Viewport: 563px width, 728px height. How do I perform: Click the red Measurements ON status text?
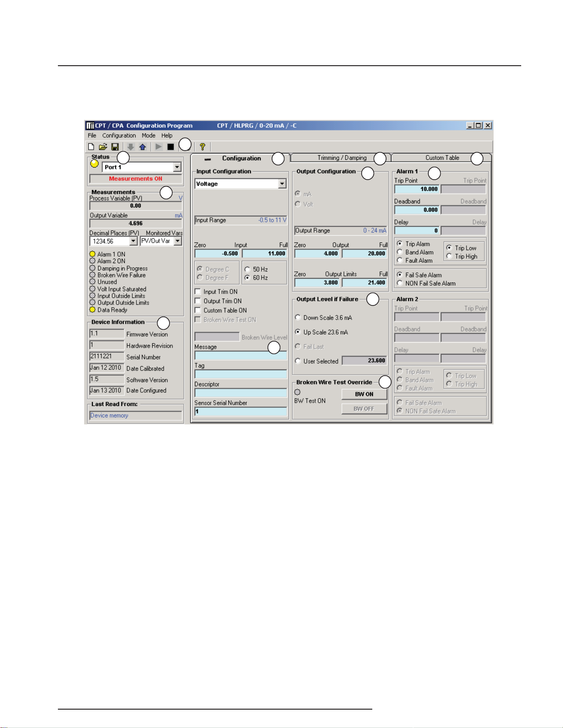(136, 179)
